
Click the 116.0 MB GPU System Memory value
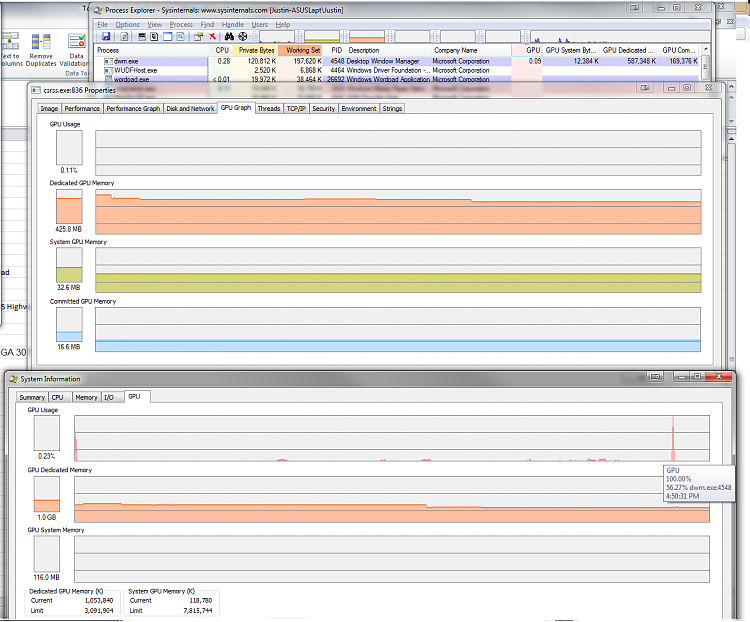[46, 578]
